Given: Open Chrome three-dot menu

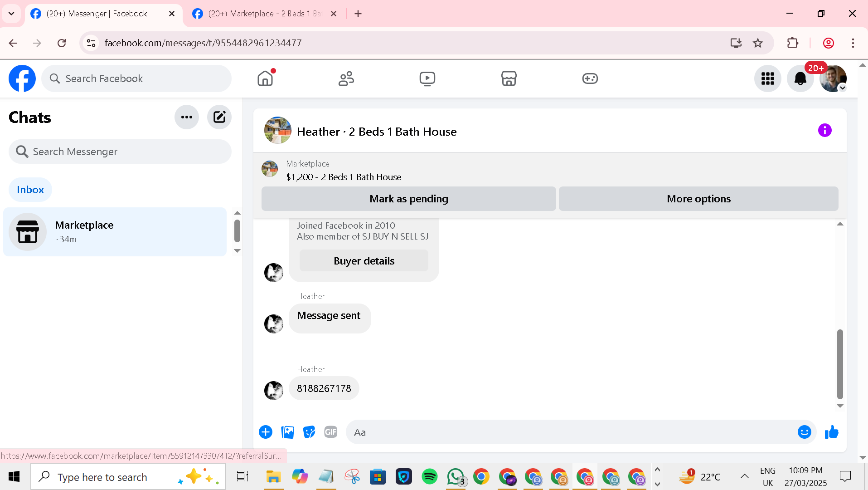Looking at the screenshot, I should coord(853,43).
